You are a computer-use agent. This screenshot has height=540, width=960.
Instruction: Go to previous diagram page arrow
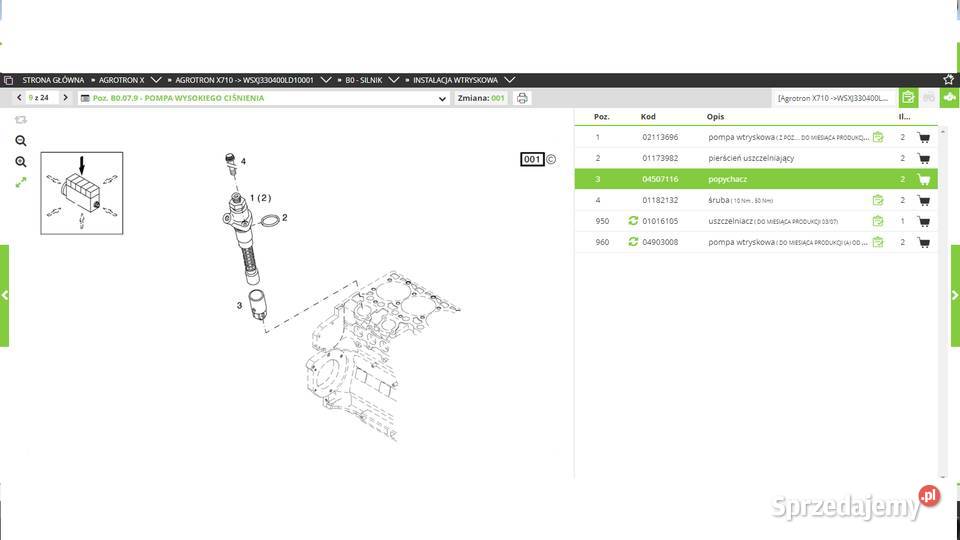(19, 97)
